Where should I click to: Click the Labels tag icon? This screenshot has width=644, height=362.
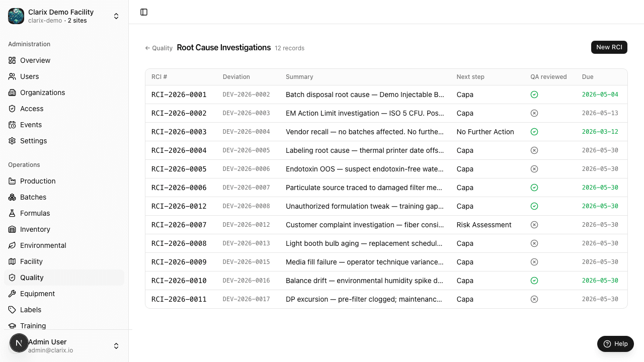pos(12,310)
